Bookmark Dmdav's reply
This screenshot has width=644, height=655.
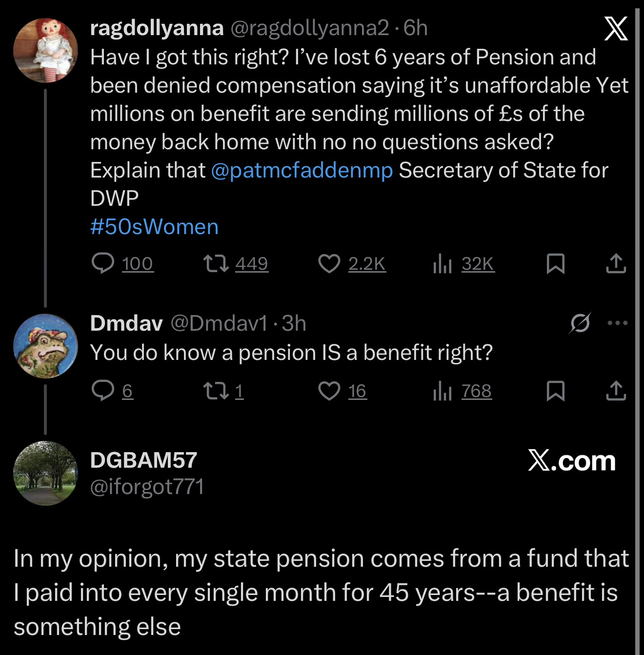(556, 391)
